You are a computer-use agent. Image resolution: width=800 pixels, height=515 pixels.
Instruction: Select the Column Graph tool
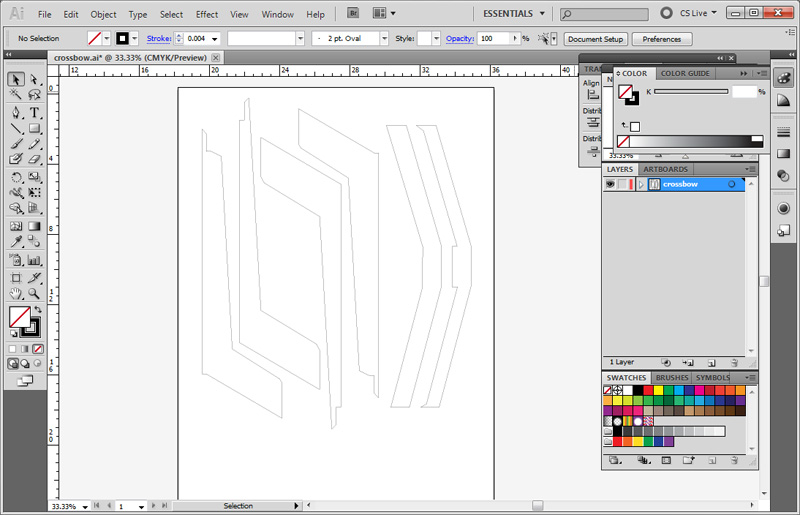click(34, 260)
